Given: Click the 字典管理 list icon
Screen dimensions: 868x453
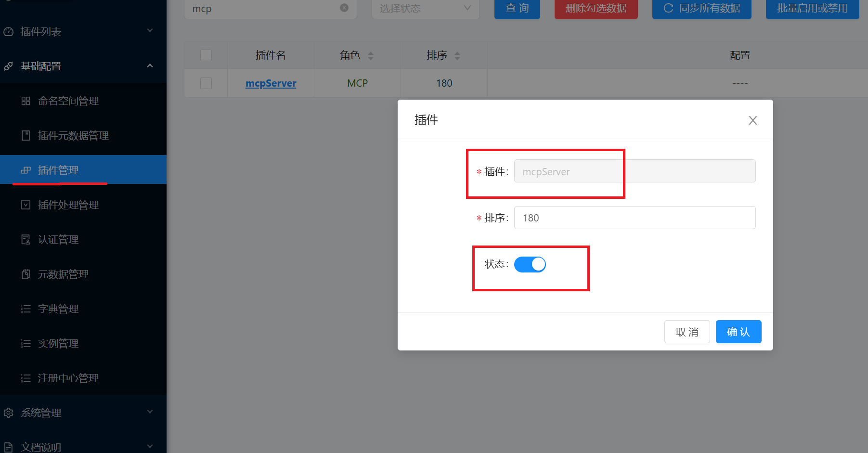Looking at the screenshot, I should click(26, 309).
